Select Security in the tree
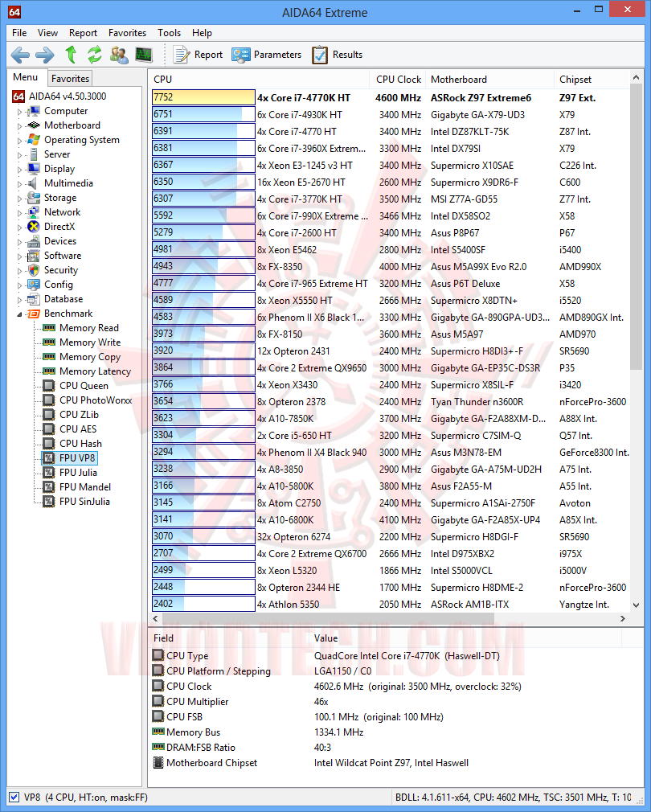 [x=61, y=270]
